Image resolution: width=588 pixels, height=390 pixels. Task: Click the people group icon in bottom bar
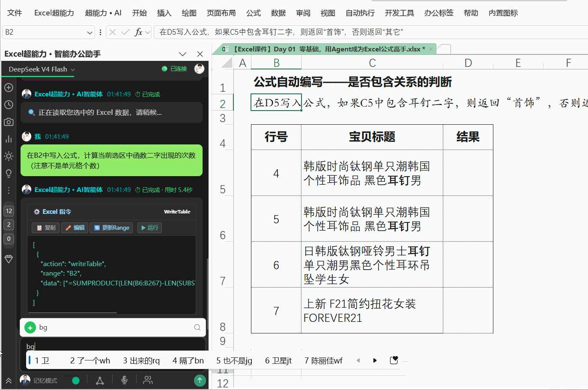(x=148, y=380)
